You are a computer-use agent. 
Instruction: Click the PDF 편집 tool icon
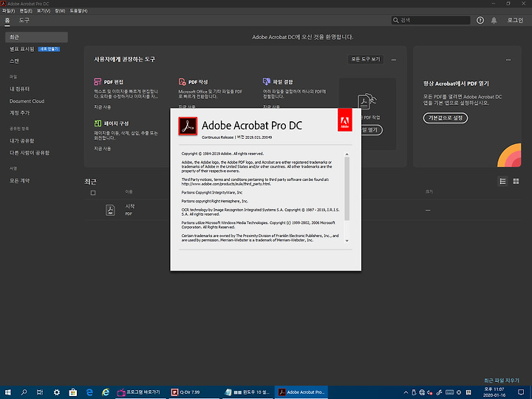98,82
